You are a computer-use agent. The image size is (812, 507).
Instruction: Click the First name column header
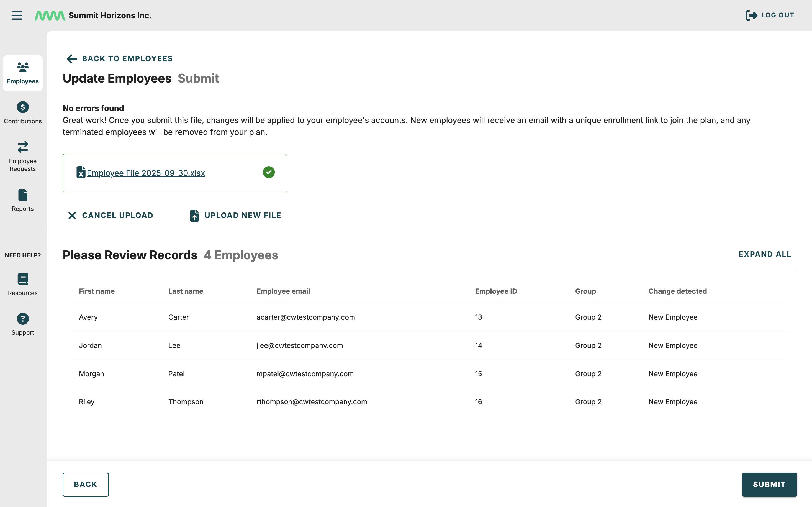(97, 291)
